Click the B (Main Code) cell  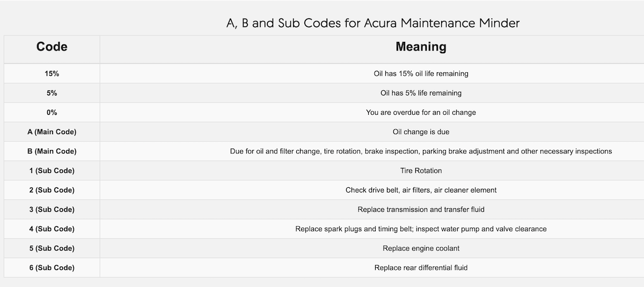[x=52, y=151]
